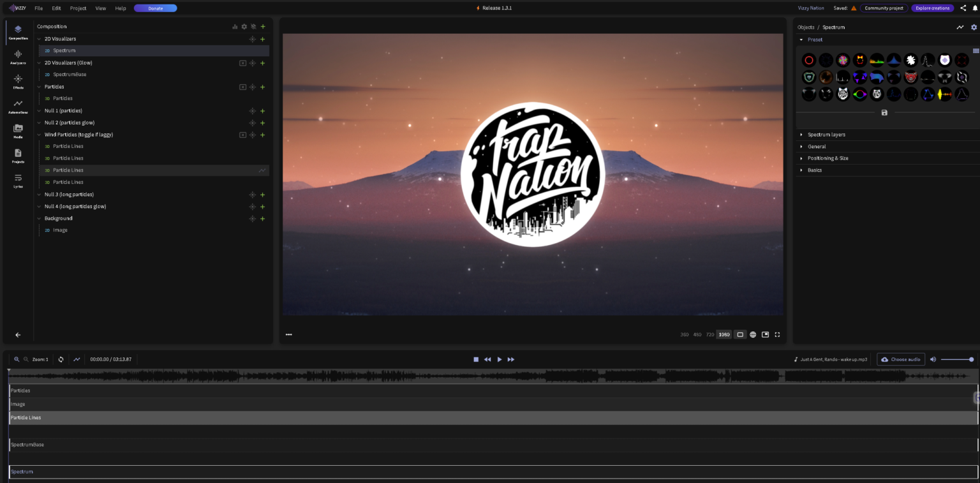Click the save preset disk icon

pyautogui.click(x=884, y=112)
